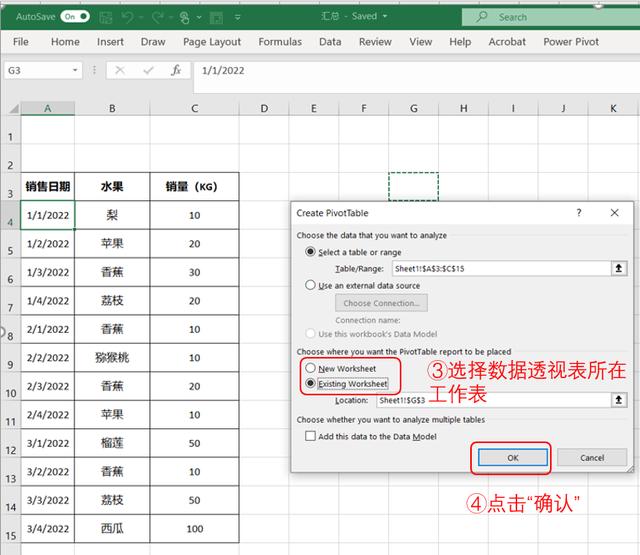Toggle the AutoSave switch

pos(75,16)
